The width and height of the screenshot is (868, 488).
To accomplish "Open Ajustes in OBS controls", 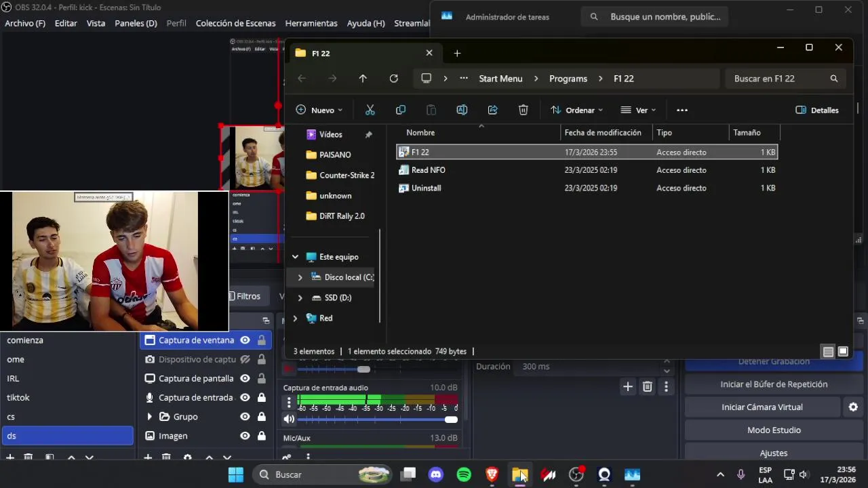I will (774, 453).
